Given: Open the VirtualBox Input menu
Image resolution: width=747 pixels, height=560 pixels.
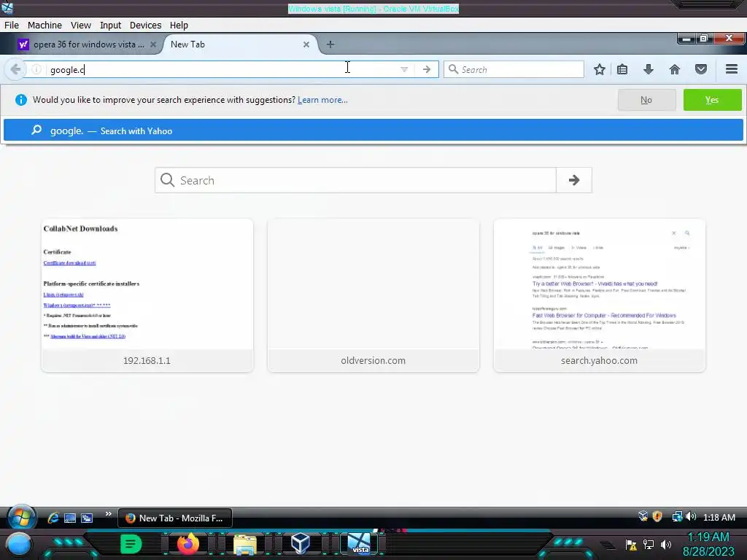Looking at the screenshot, I should [110, 26].
